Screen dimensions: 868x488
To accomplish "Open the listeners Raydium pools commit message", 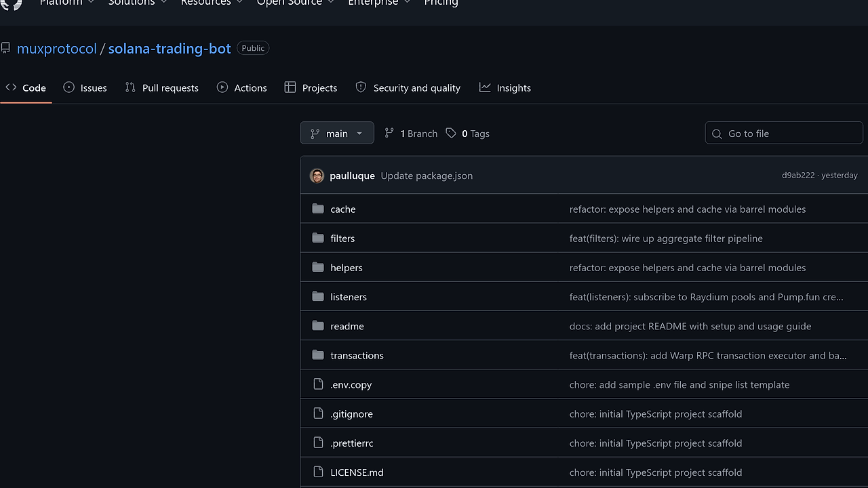I will click(707, 297).
